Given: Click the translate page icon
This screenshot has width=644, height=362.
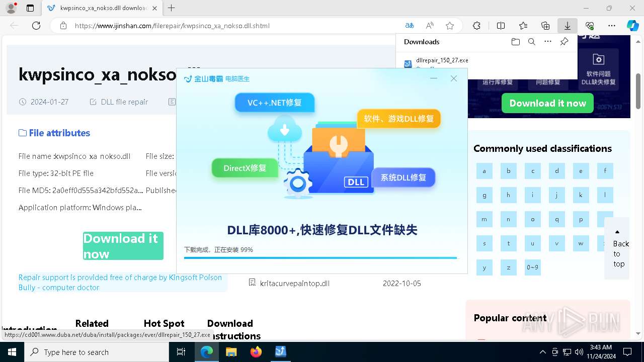Looking at the screenshot, I should point(410,26).
